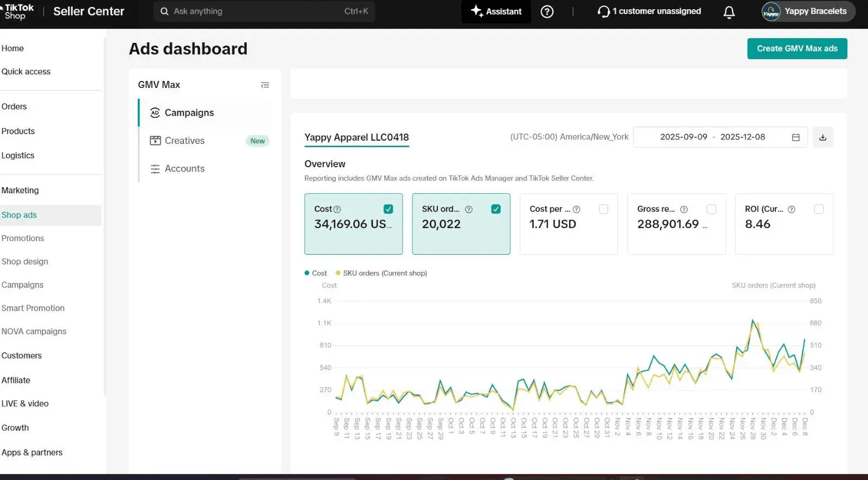Open the notifications bell
This screenshot has width=868, height=480.
(729, 12)
